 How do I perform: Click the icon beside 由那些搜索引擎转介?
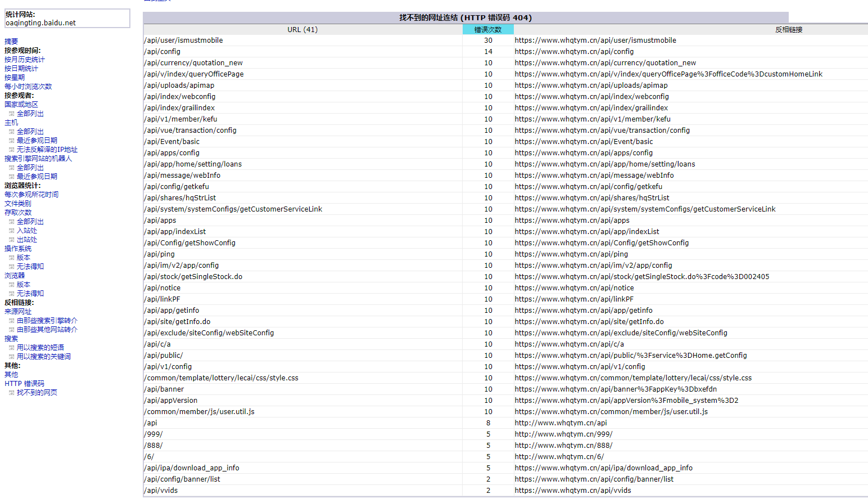(x=11, y=321)
